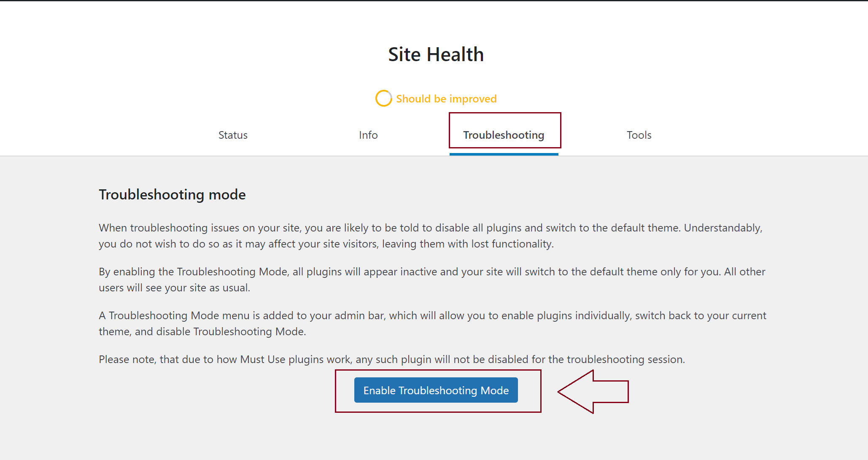Click the "Should be improved" status text
The height and width of the screenshot is (460, 868).
pos(446,99)
